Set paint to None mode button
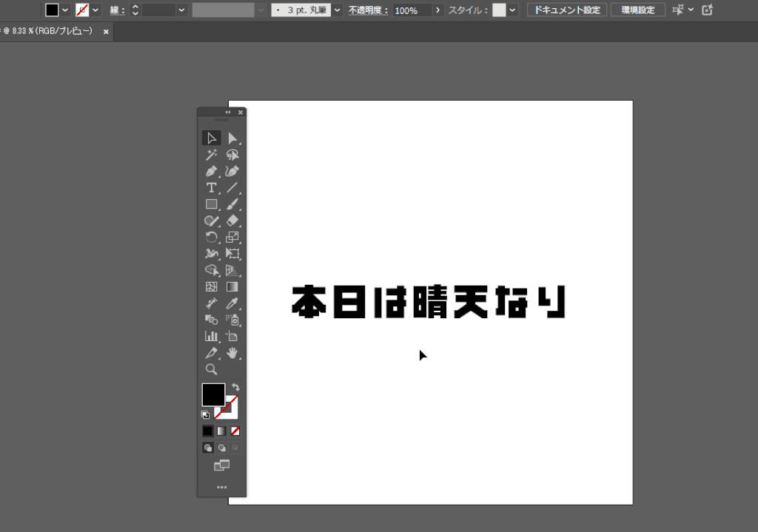 coord(235,431)
